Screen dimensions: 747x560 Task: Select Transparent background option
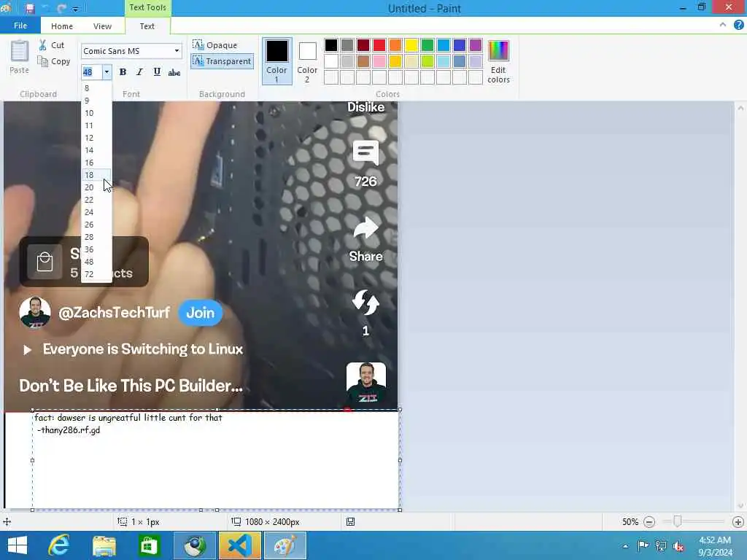(222, 61)
